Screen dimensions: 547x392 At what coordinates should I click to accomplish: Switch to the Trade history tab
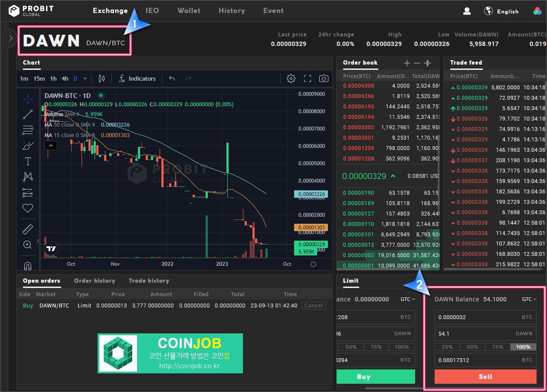point(149,281)
